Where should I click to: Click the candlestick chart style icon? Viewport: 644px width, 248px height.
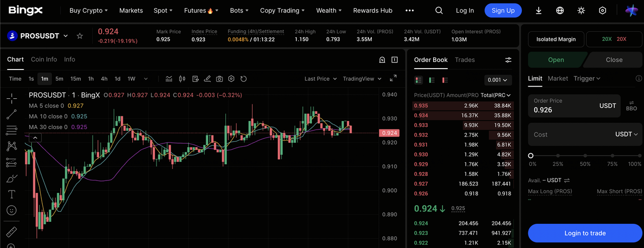(182, 79)
